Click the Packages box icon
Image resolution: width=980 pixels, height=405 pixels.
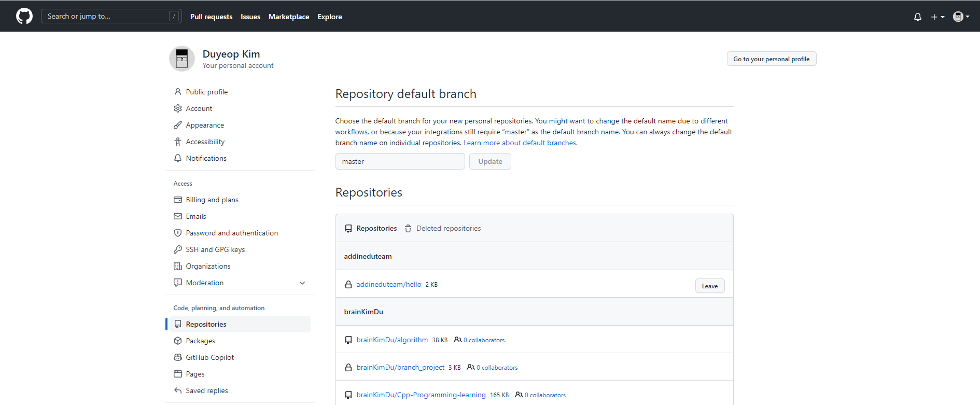click(x=178, y=341)
